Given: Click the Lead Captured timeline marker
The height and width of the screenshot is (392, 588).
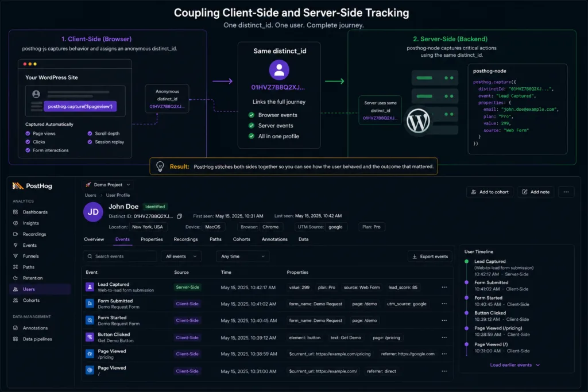Looking at the screenshot, I should [x=466, y=262].
